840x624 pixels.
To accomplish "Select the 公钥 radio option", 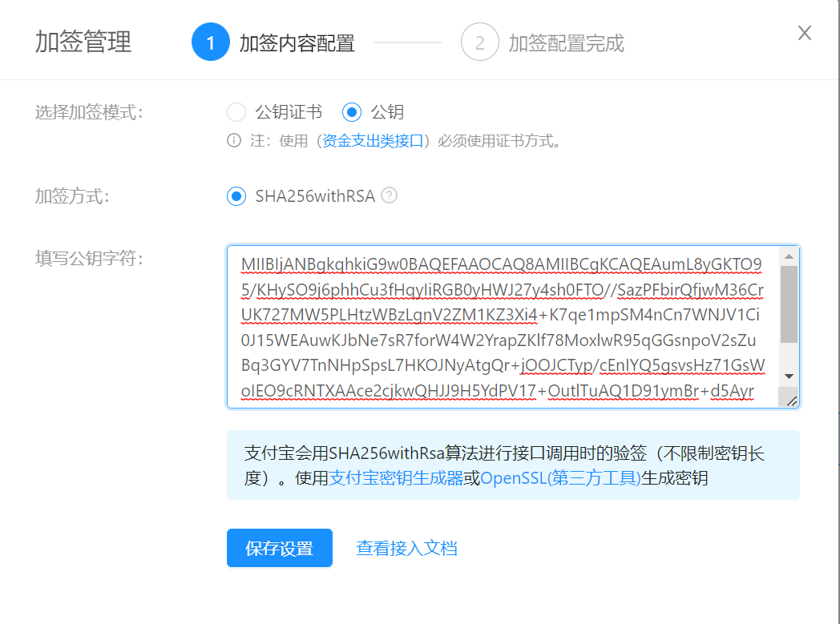I will 351,112.
